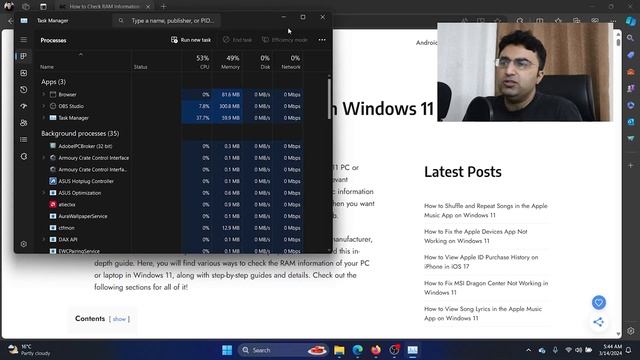Viewport: 640px width, 360px height.
Task: Show hidden system tray icons chevron
Action: (x=529, y=350)
